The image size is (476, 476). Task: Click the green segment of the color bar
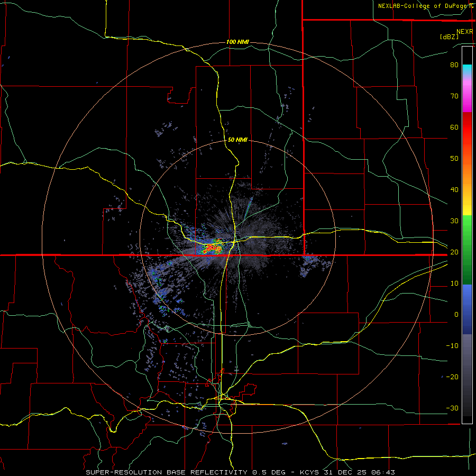coord(467,250)
